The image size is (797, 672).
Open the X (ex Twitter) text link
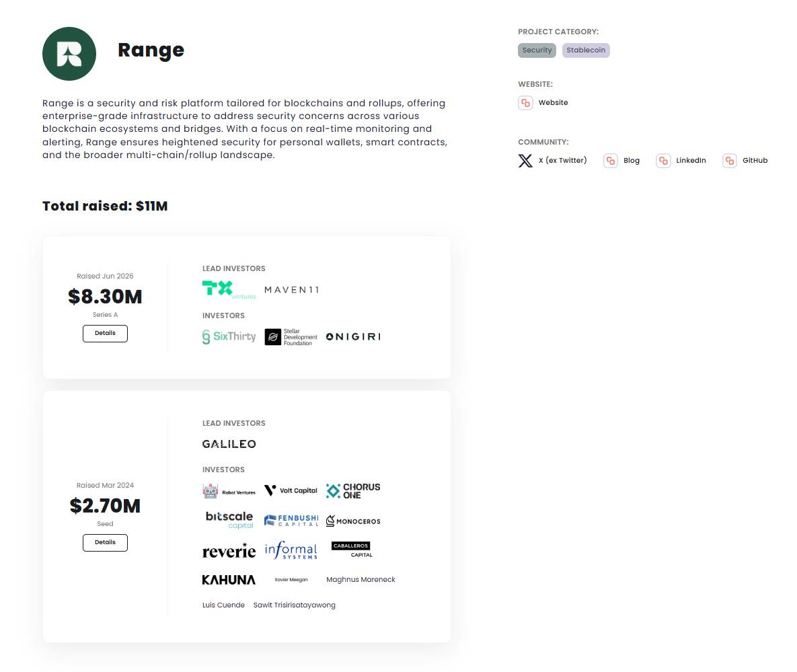coord(563,161)
